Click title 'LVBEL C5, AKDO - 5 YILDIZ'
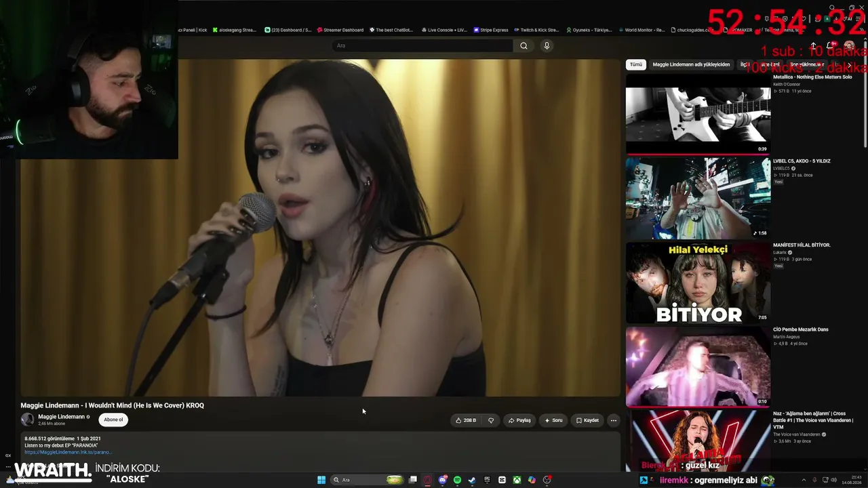 [802, 161]
